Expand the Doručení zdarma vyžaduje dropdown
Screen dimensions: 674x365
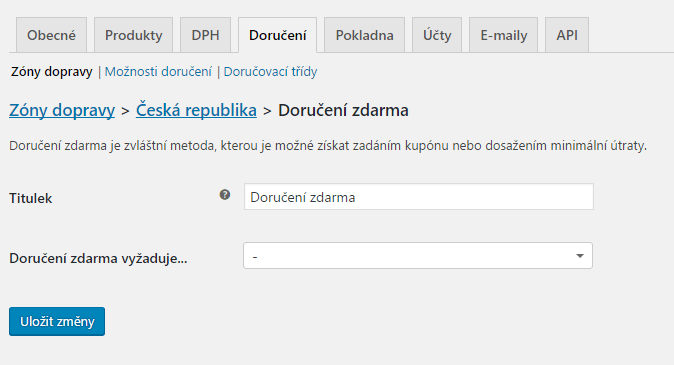point(418,256)
